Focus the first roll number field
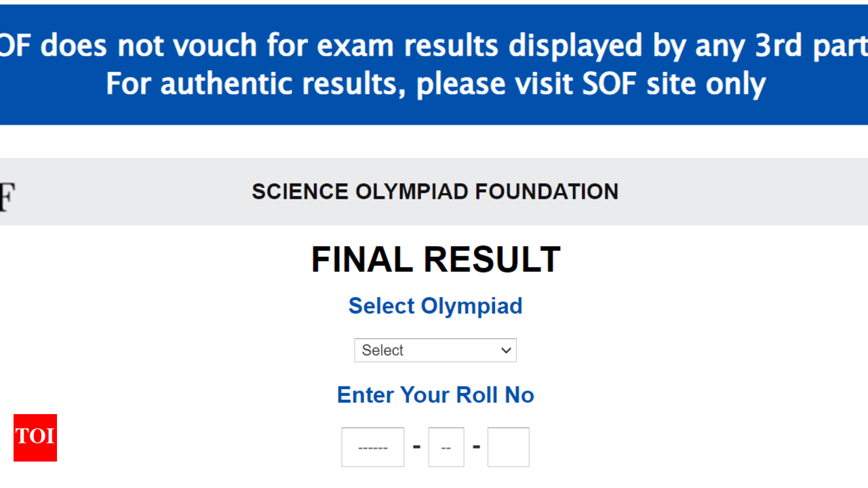The image size is (868, 488). pos(373,447)
